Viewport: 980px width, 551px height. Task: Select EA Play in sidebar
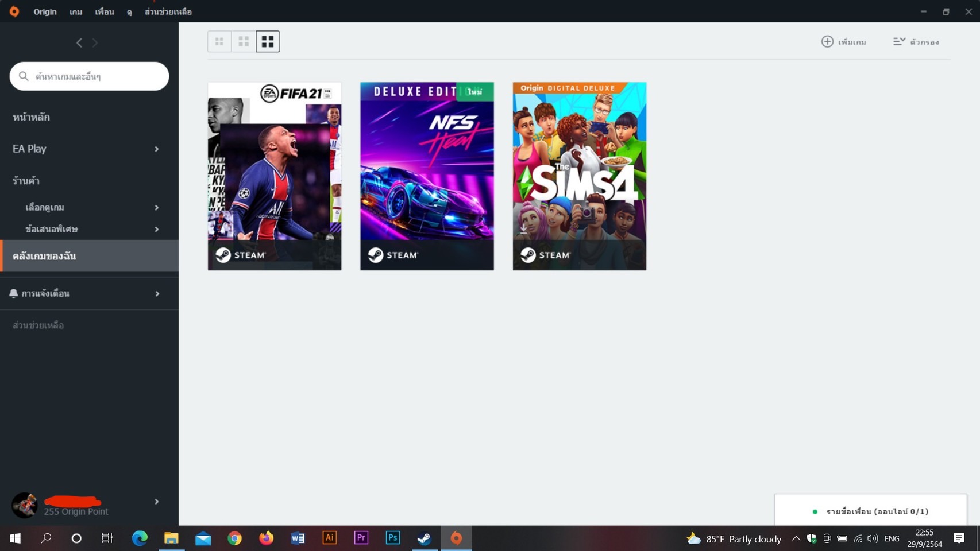point(29,149)
